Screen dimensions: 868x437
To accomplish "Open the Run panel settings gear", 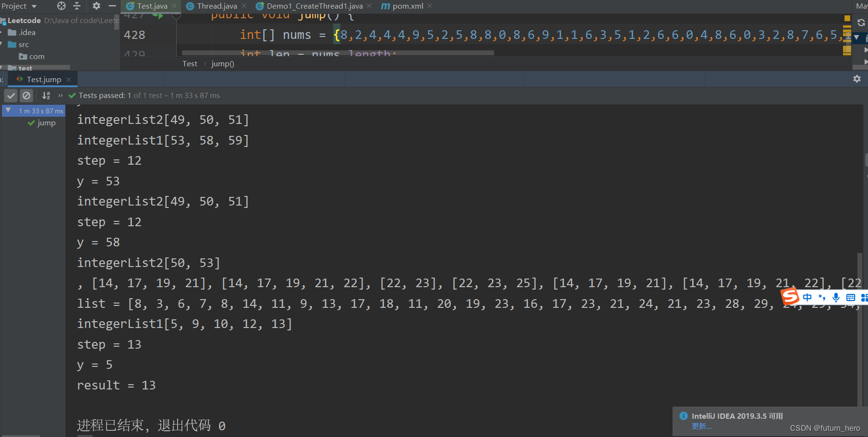I will click(857, 79).
